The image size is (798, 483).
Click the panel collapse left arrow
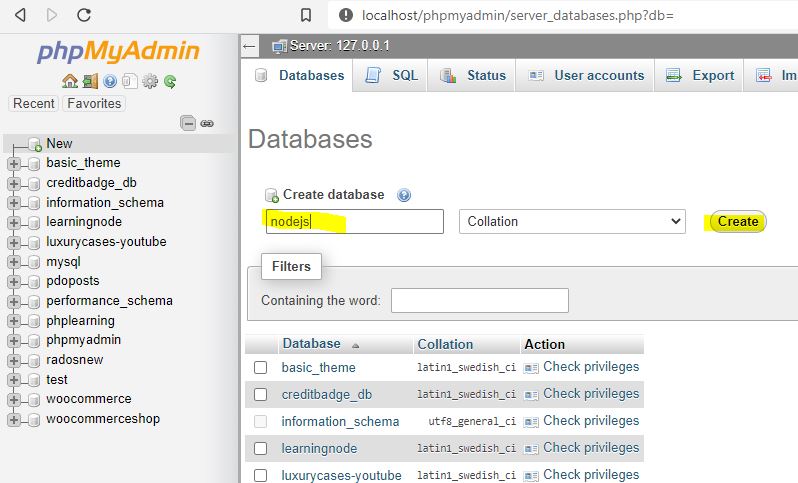(x=249, y=46)
